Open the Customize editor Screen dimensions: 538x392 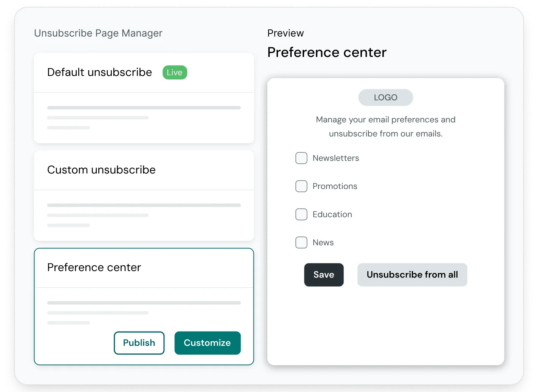coord(207,343)
